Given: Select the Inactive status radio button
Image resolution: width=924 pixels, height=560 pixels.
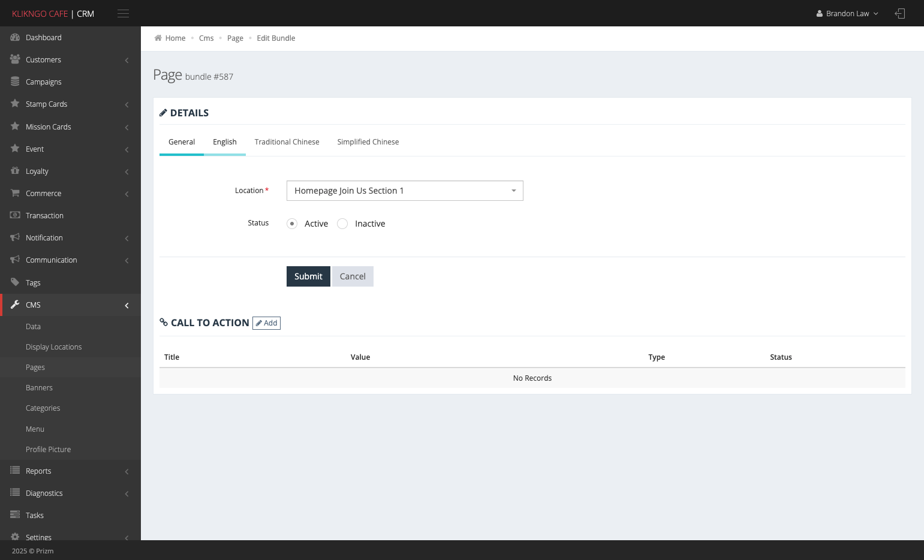Looking at the screenshot, I should 342,224.
